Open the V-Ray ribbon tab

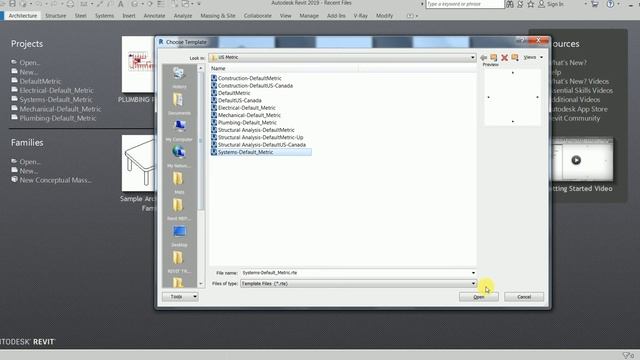[x=361, y=16]
